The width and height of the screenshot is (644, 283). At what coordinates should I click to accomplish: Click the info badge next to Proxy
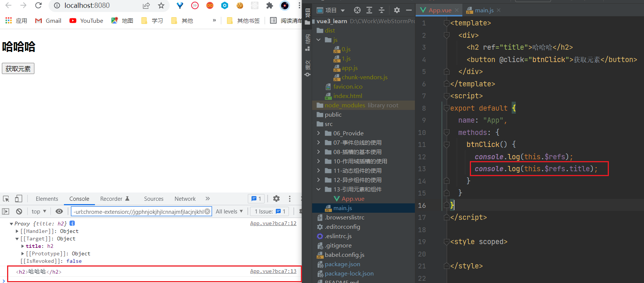72,223
